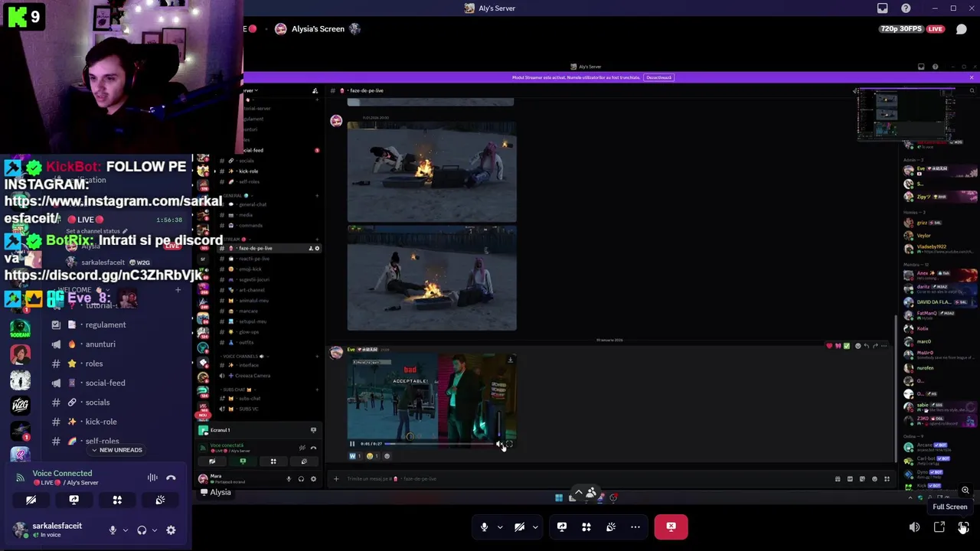This screenshot has height=551, width=980.
Task: Go to the social-feed channel
Action: tap(115, 383)
